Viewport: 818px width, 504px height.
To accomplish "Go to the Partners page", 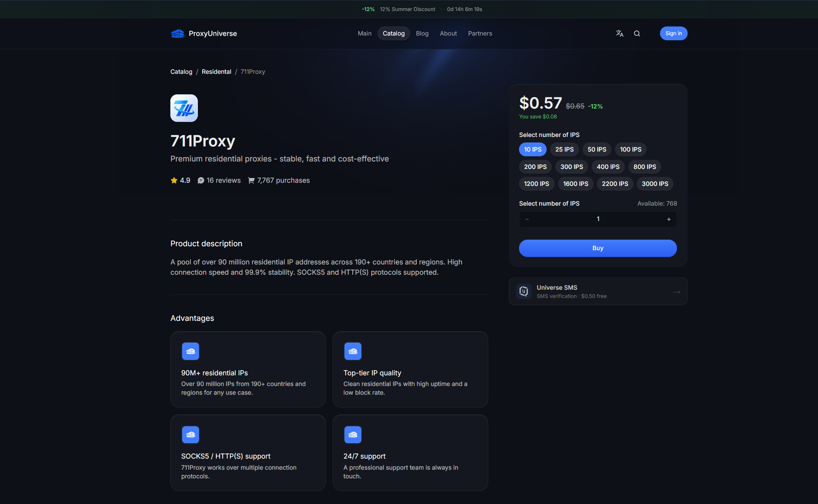I will [x=480, y=34].
